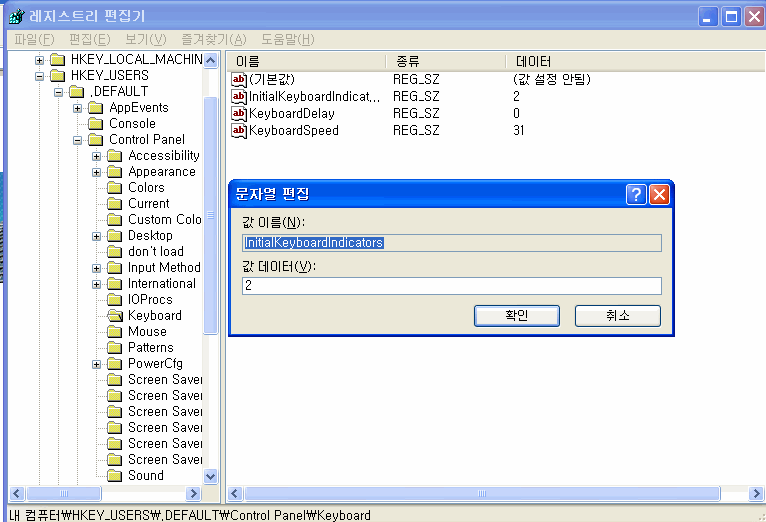This screenshot has width=766, height=522.
Task: Click the help question mark in 문자열 편집 dialog
Action: point(636,194)
